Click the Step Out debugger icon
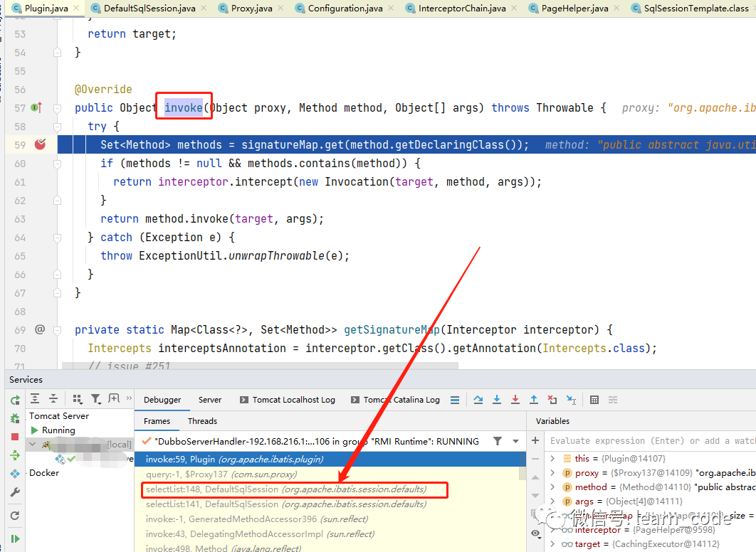This screenshot has height=552, width=756. click(534, 400)
